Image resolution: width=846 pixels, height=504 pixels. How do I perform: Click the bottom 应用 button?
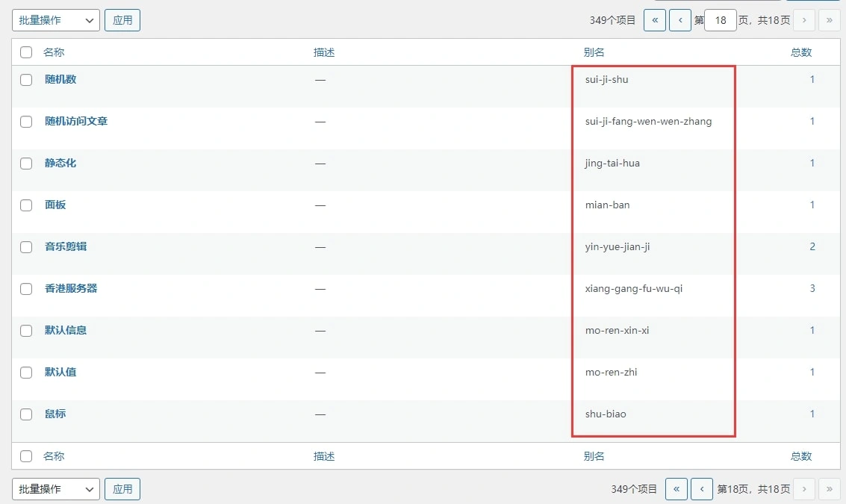click(x=122, y=489)
